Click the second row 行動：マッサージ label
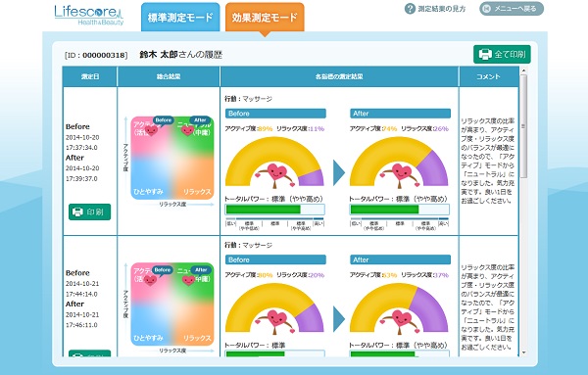Image resolution: width=588 pixels, height=375 pixels. tap(248, 245)
